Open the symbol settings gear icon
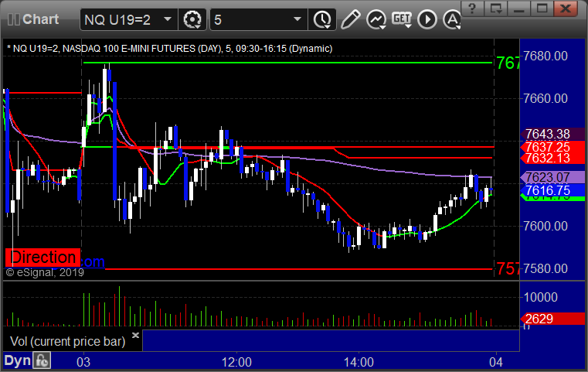 point(192,19)
